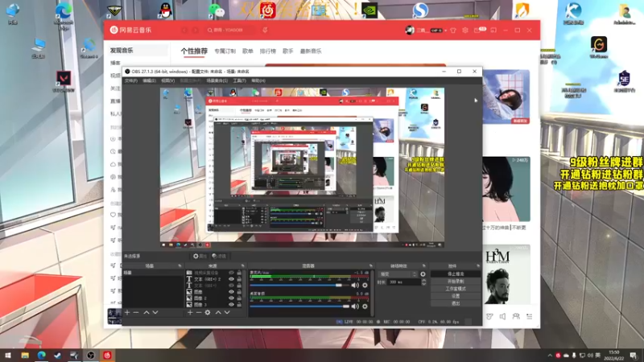Switch to 歌单 tab in NetEase
The image size is (644, 362).
[248, 51]
